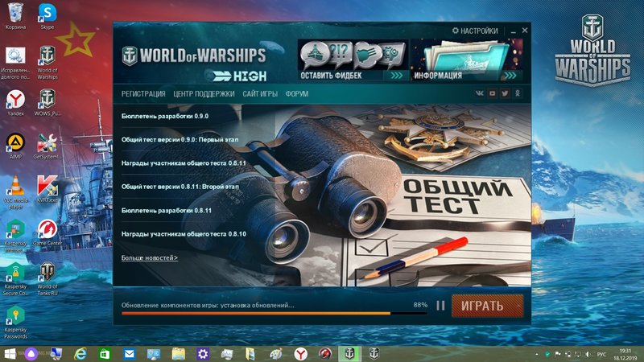
Task: Open news Общий тест версии 0.9.0: Первый этап
Action: tap(180, 139)
